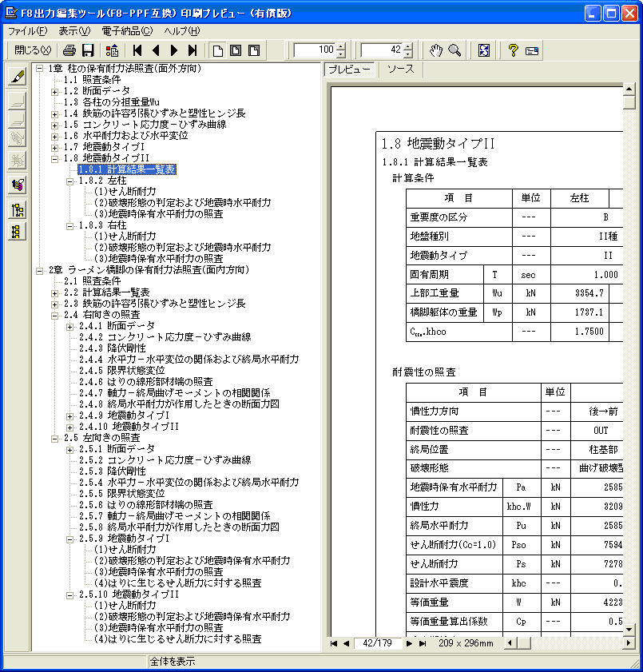Collapse the 1.8 地震動タイプII node
Screen dimensions: 643x672
[x=55, y=159]
